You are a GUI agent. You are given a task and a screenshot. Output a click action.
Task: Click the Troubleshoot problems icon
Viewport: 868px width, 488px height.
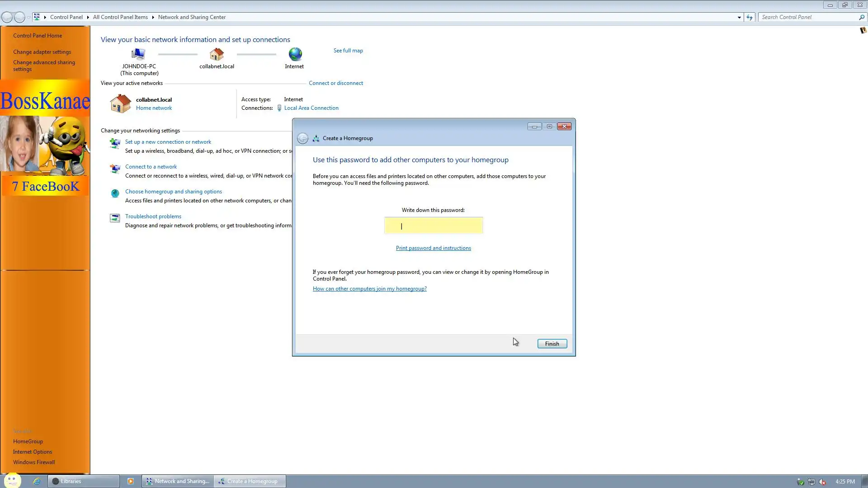(115, 218)
